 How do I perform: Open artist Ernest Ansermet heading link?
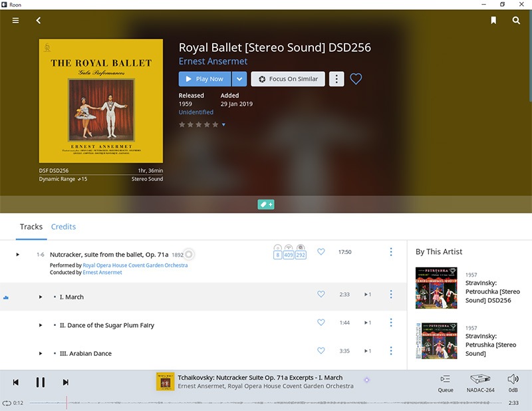click(x=213, y=61)
